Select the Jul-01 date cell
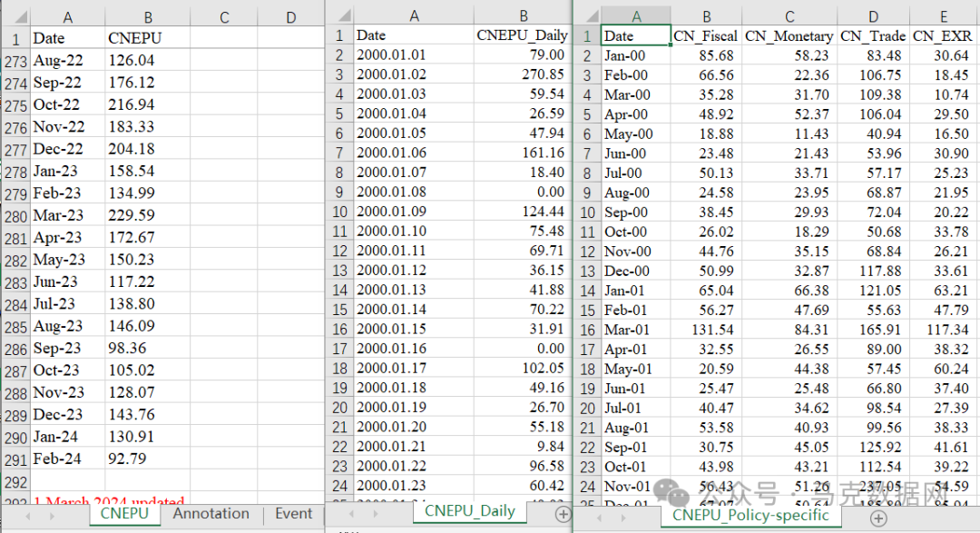 click(635, 408)
